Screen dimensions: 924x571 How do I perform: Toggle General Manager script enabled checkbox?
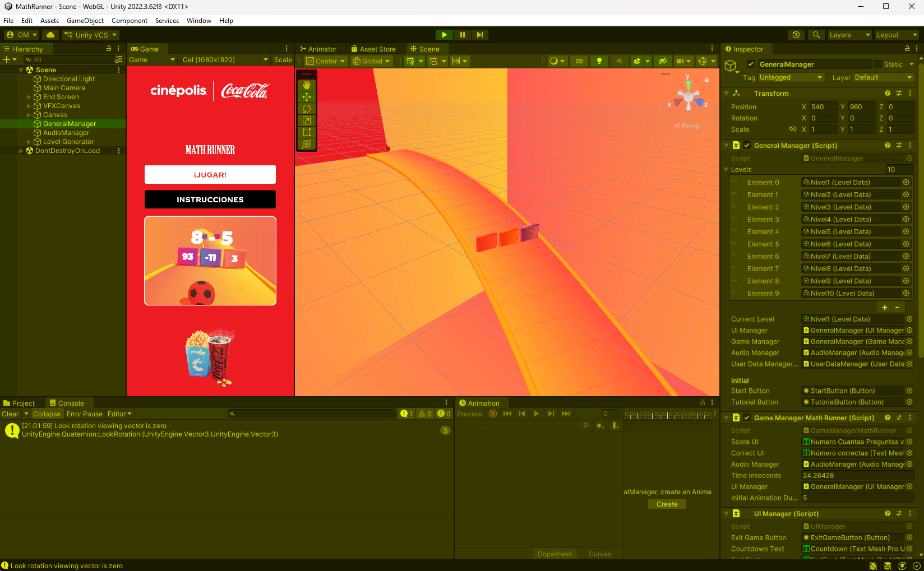click(747, 145)
